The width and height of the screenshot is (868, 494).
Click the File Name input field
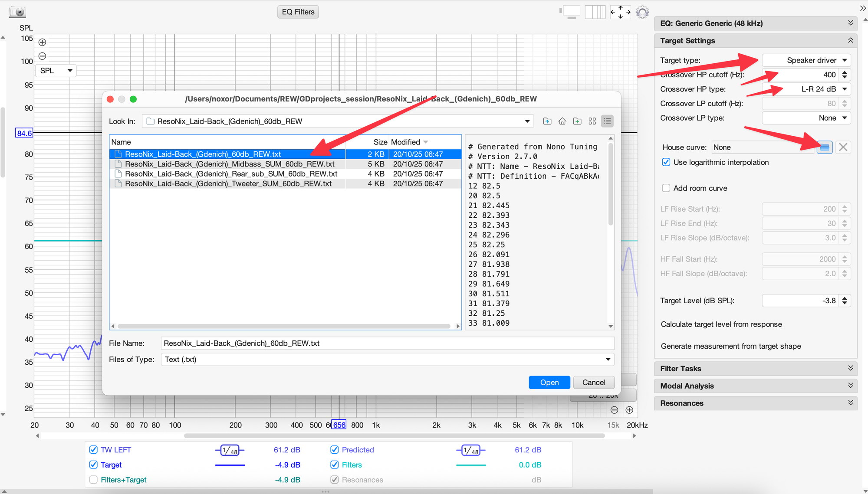pos(387,344)
